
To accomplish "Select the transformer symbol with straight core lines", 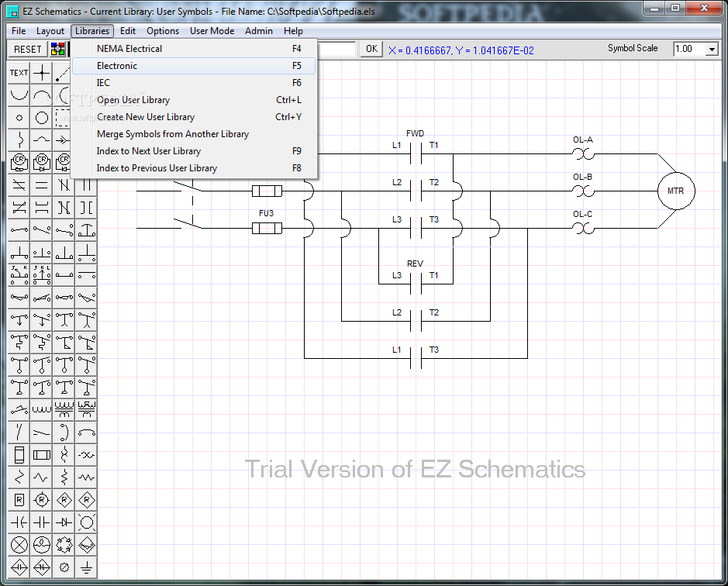I will [64, 410].
